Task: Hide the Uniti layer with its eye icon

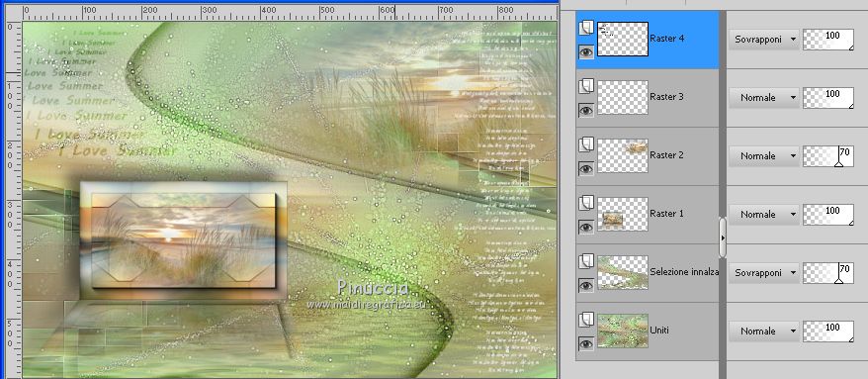Action: click(586, 343)
